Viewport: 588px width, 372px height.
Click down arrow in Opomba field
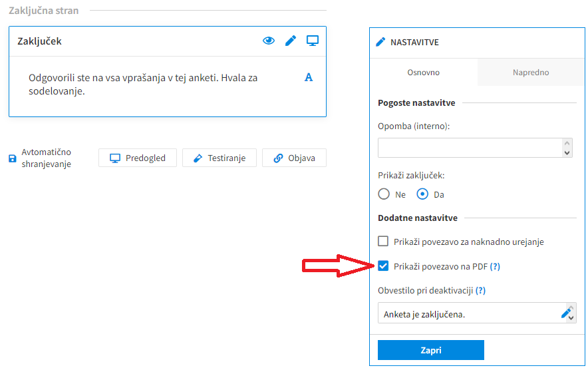pos(567,152)
